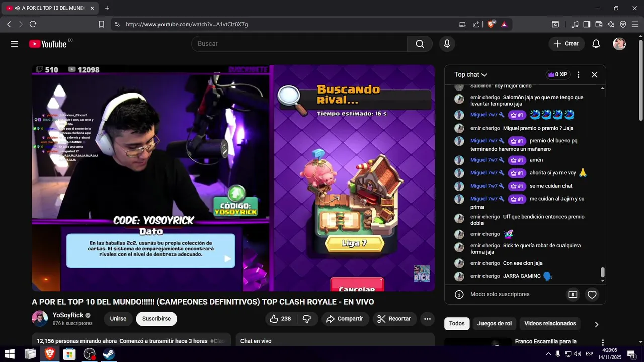
Task: View site information in the address bar
Action: [x=117, y=24]
